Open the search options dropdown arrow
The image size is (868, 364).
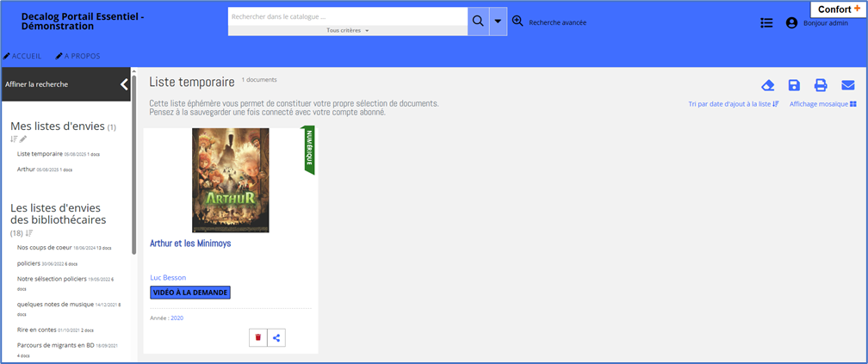pos(498,22)
